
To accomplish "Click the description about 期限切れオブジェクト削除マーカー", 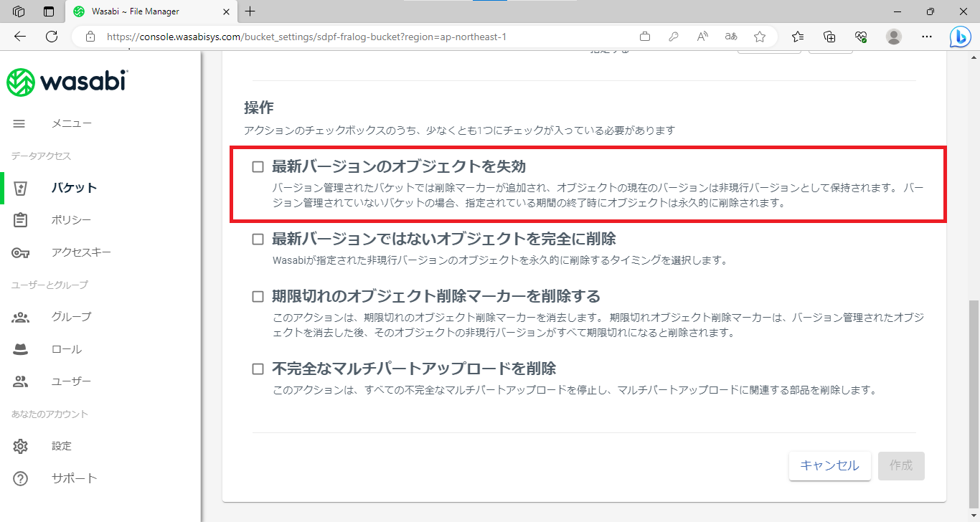I will pos(598,325).
